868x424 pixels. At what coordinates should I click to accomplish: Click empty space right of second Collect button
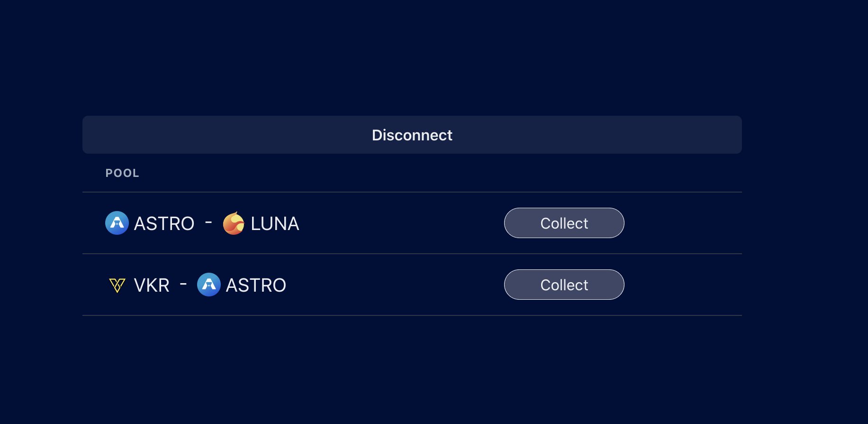[683, 285]
